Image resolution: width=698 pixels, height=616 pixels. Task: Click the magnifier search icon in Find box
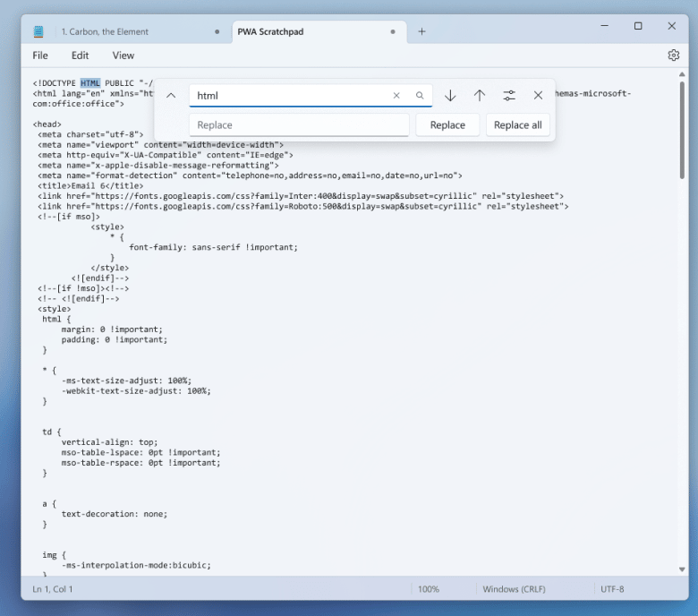(x=420, y=96)
